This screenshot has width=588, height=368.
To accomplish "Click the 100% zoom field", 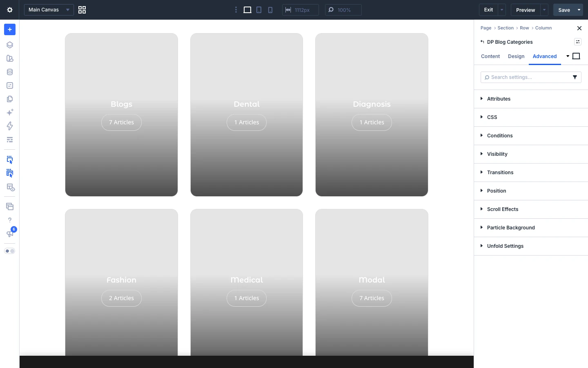I will pyautogui.click(x=343, y=10).
